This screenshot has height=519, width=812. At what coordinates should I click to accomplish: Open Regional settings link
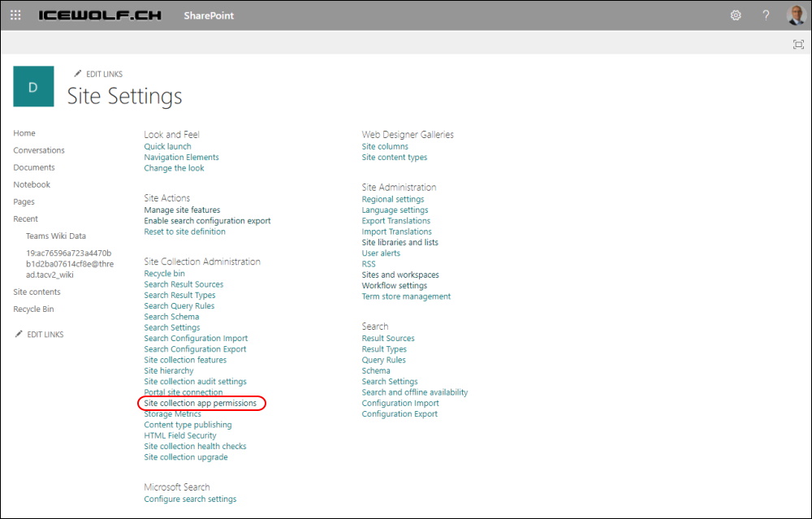point(393,200)
